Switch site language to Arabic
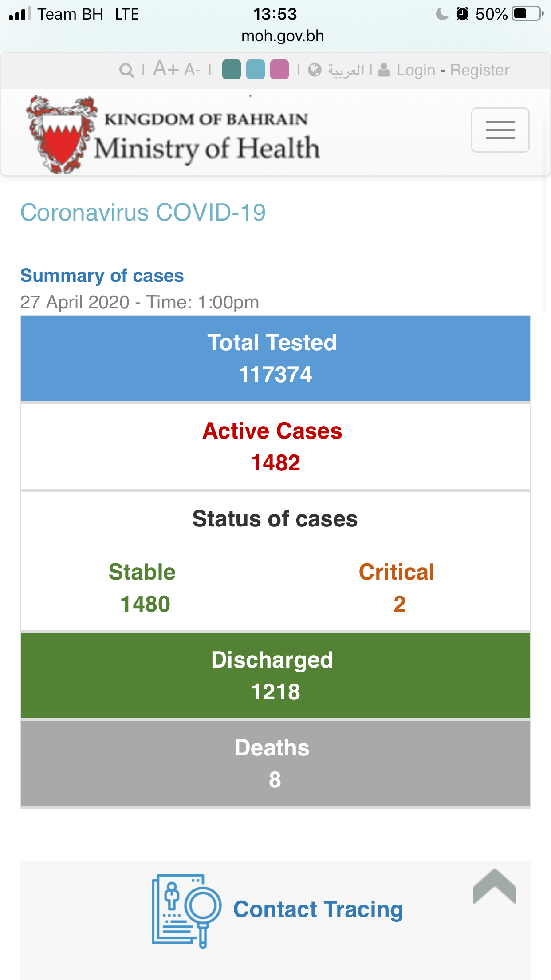 tap(346, 70)
